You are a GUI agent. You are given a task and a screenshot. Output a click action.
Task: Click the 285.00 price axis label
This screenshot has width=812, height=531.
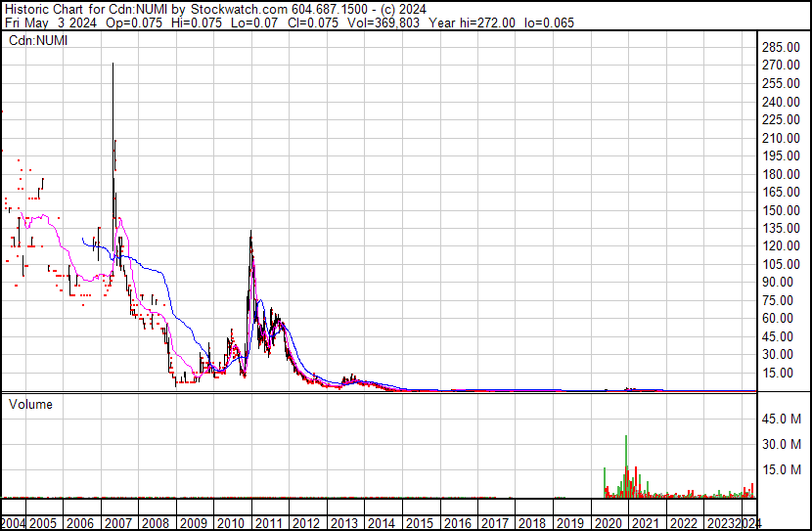click(784, 47)
